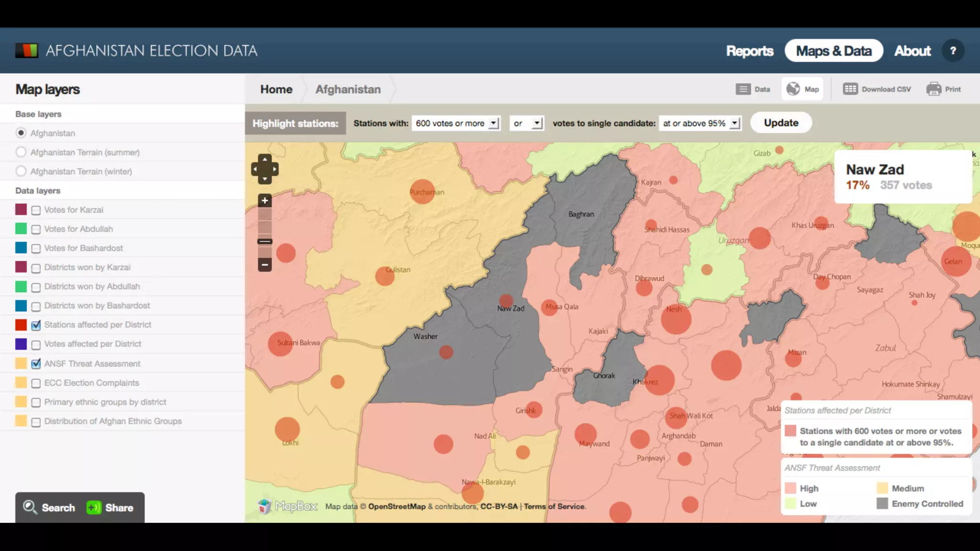This screenshot has height=551, width=980.
Task: Go to the About page
Action: click(912, 51)
